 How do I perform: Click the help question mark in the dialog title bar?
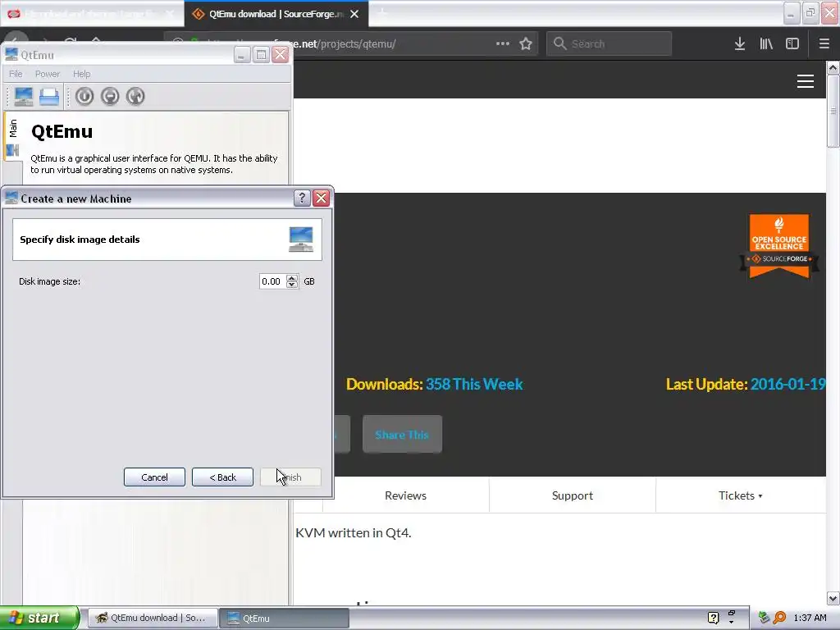[x=302, y=199]
